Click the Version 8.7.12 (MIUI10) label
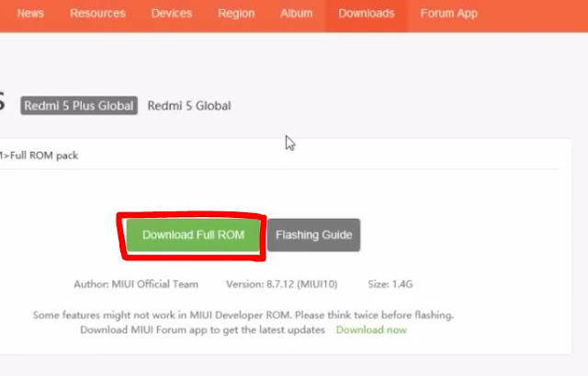This screenshot has height=376, width=588. tap(282, 284)
